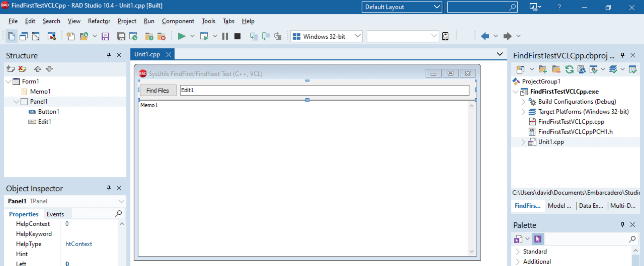Collapse the Panel1 node in Structure tree

[x=16, y=102]
